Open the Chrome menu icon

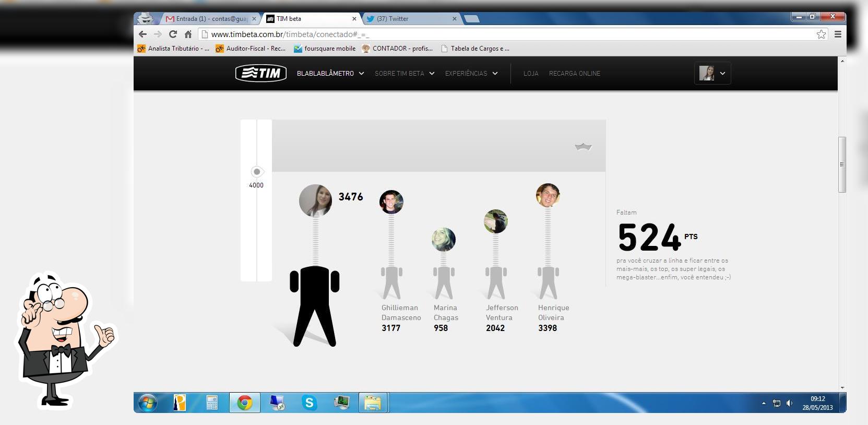tap(838, 34)
